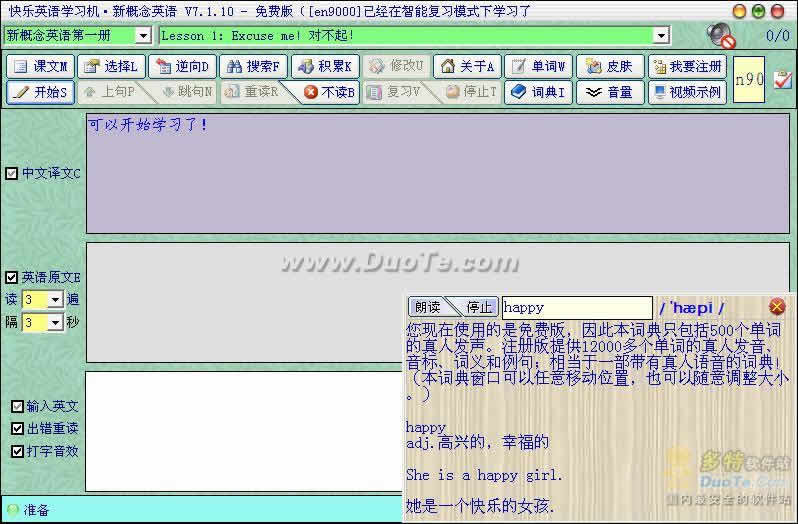Click the 不读B no-read button
This screenshot has width=798, height=524.
click(x=329, y=92)
